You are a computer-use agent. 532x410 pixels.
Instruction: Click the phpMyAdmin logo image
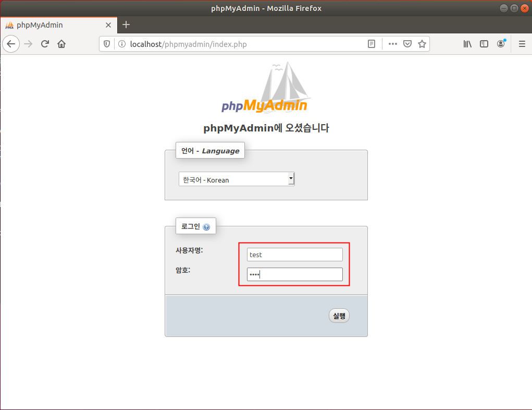click(x=265, y=87)
